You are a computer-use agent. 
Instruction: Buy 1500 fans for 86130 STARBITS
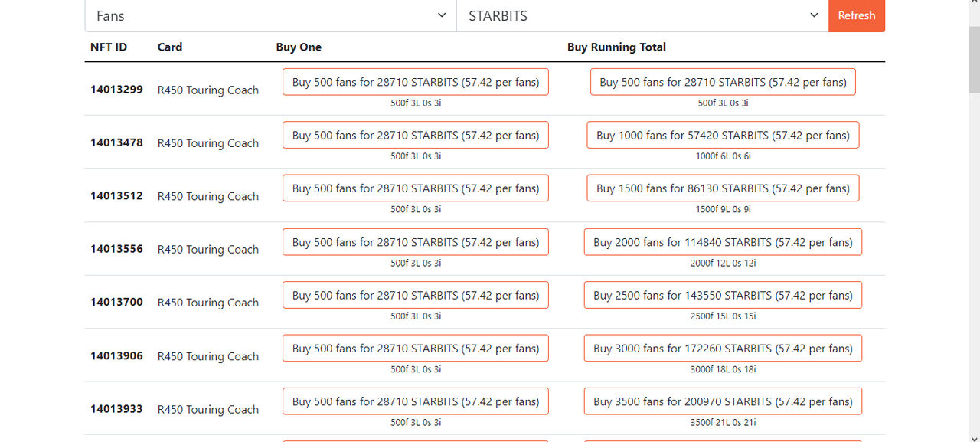pos(723,188)
